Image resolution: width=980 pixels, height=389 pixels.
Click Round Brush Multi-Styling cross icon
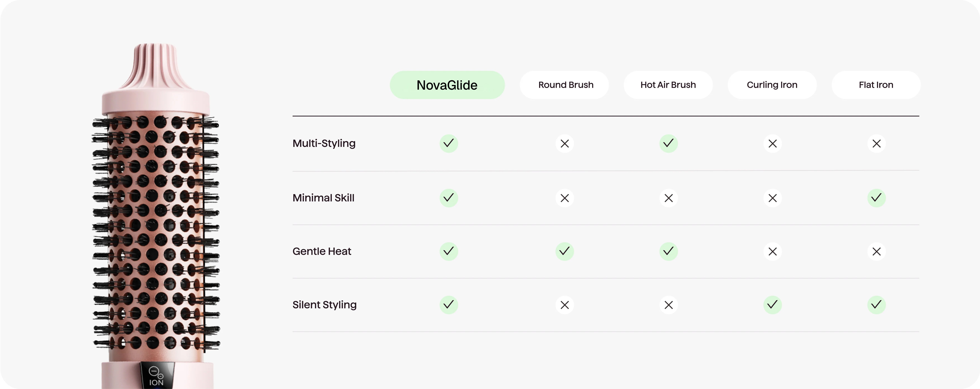(565, 143)
